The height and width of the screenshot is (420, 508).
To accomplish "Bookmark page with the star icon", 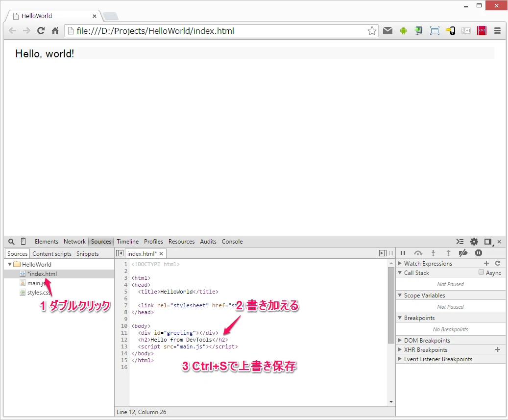I will tap(372, 31).
